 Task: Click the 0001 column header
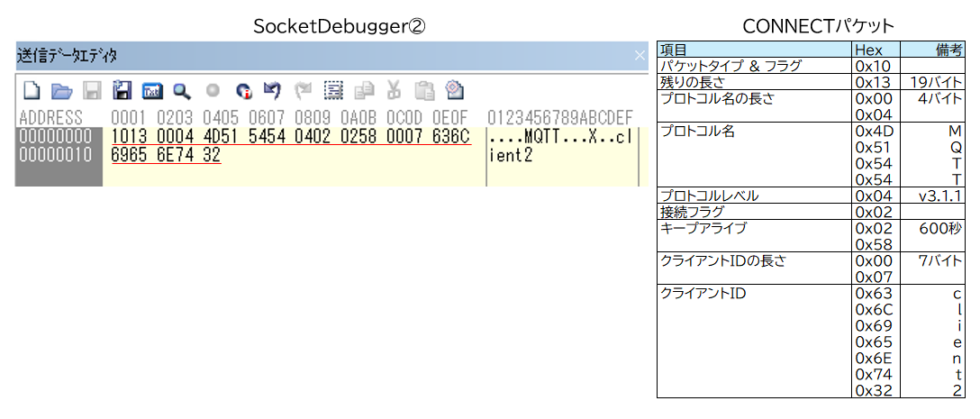[130, 117]
